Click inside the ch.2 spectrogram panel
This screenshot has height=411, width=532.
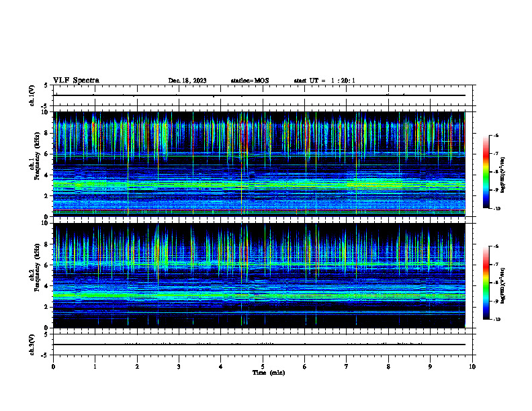259,275
